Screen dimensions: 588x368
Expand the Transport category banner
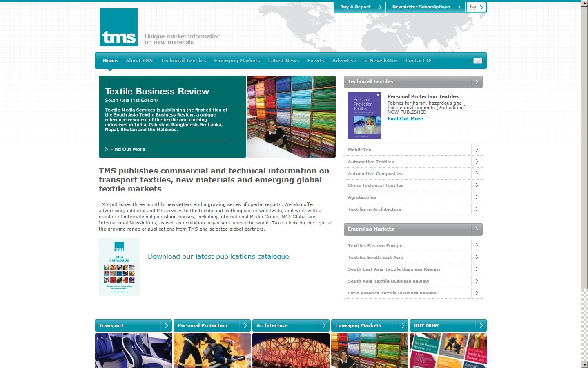click(x=167, y=325)
